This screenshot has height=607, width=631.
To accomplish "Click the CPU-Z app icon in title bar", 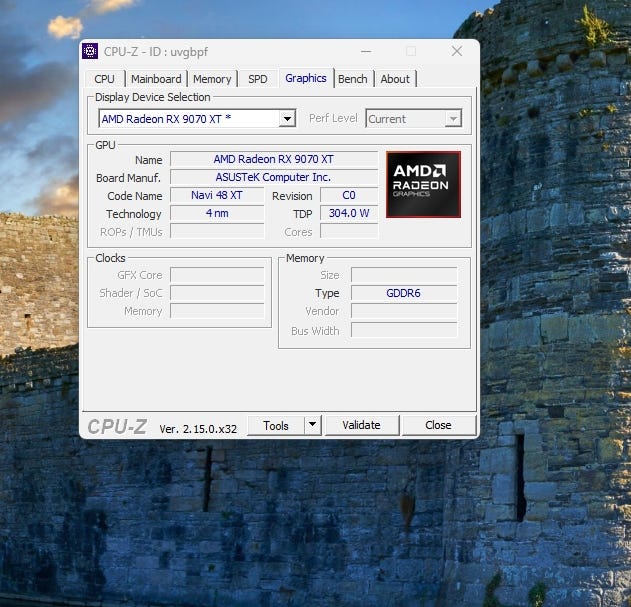I will pyautogui.click(x=91, y=52).
